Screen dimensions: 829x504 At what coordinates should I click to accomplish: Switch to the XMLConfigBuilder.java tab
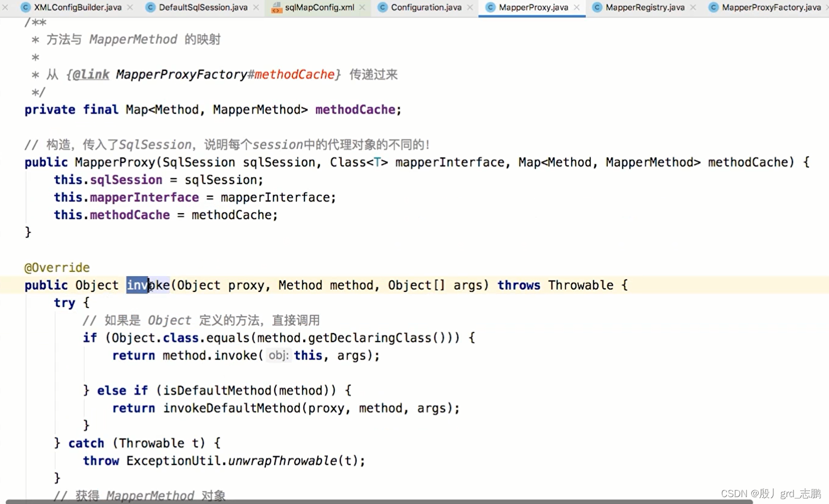77,7
